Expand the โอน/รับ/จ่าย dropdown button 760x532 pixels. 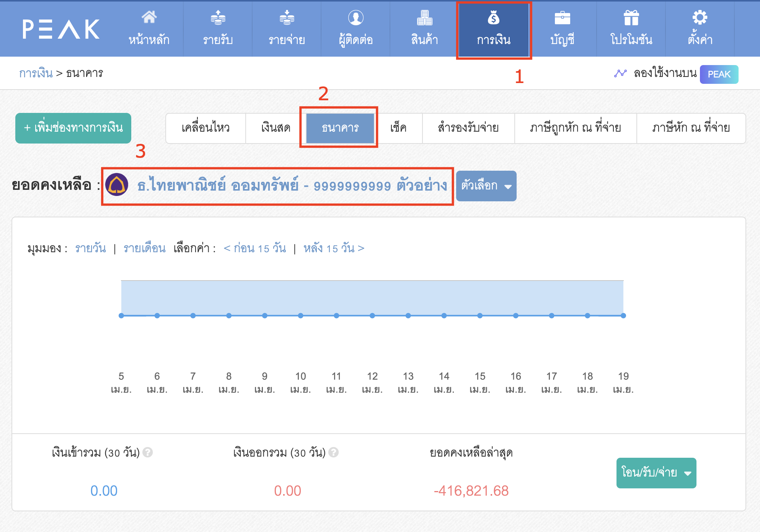point(656,473)
